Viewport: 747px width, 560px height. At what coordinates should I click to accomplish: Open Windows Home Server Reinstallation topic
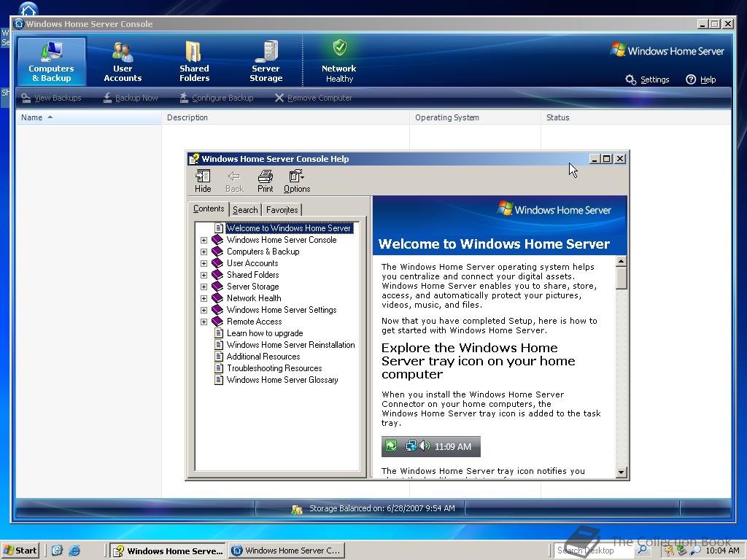tap(290, 345)
